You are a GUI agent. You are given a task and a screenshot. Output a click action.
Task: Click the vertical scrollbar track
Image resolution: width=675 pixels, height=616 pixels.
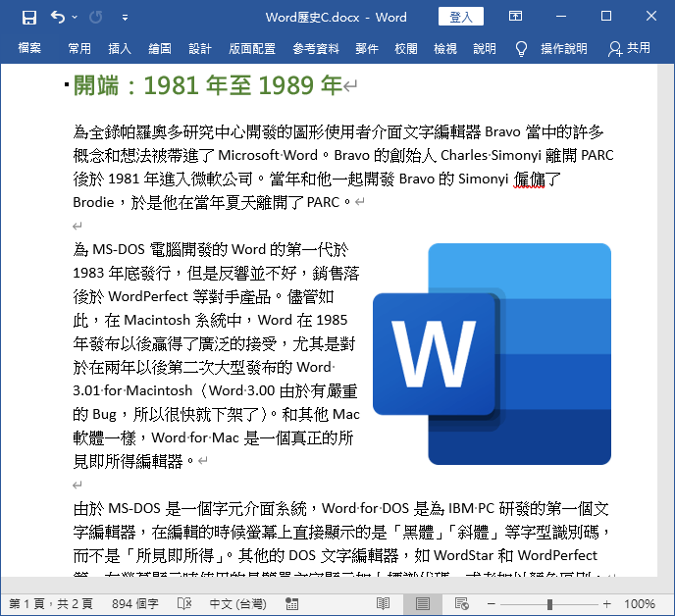[665, 321]
